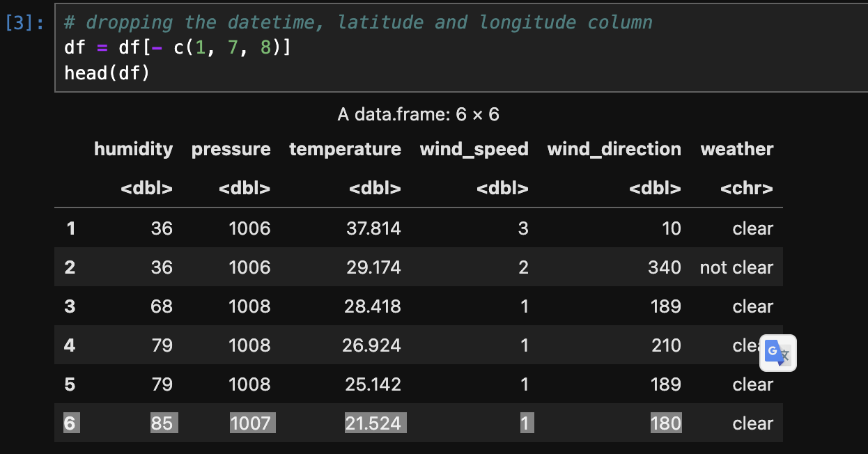Click temperature value 26.924
Image resolution: width=868 pixels, height=454 pixels.
pos(372,345)
